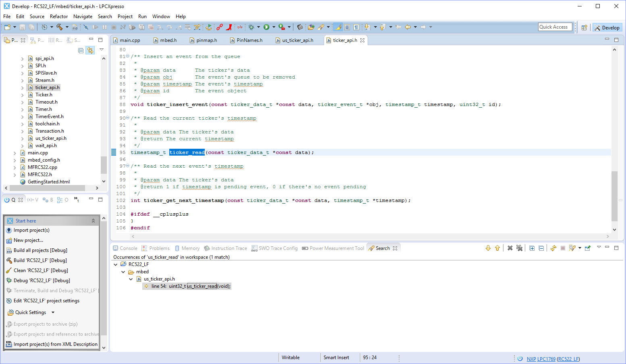
Task: Click Show Previous Match arrow in Search
Action: [497, 248]
